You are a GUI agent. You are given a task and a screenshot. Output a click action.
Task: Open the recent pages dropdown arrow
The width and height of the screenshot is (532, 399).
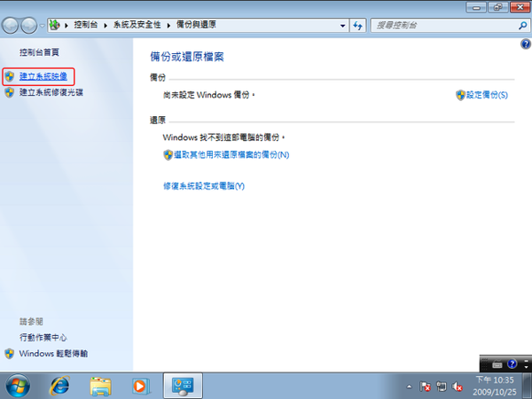[42, 26]
